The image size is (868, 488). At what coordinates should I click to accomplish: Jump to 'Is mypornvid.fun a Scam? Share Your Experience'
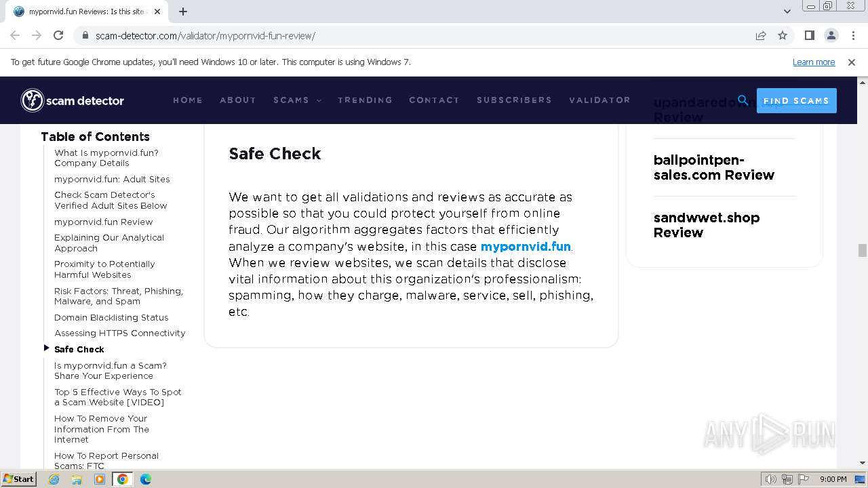click(x=111, y=371)
